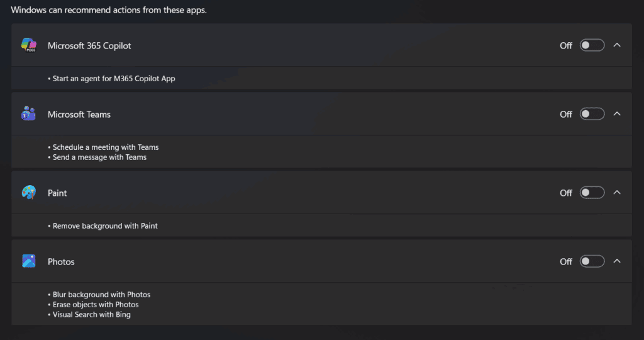Click the Microsoft Teams app icon
This screenshot has width=644, height=340.
tap(29, 114)
